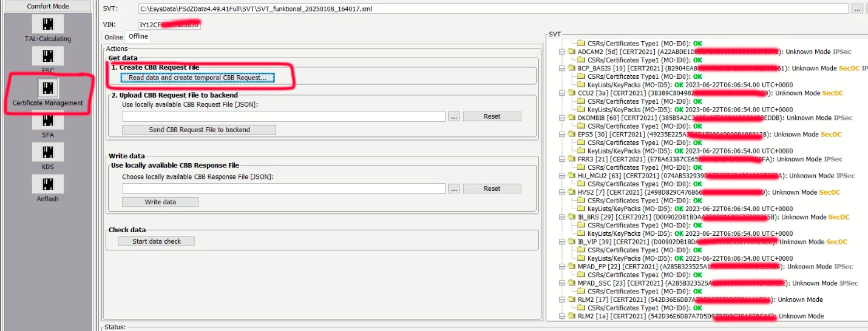This screenshot has width=868, height=331.
Task: Select CSRs/Certificates Type1 row under MPAD_SSC
Action: (640, 292)
